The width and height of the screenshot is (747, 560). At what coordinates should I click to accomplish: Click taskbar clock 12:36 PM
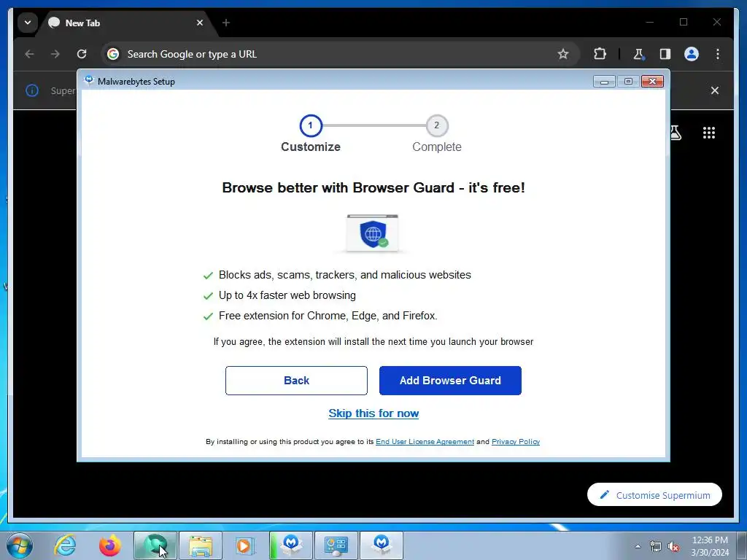pyautogui.click(x=710, y=540)
